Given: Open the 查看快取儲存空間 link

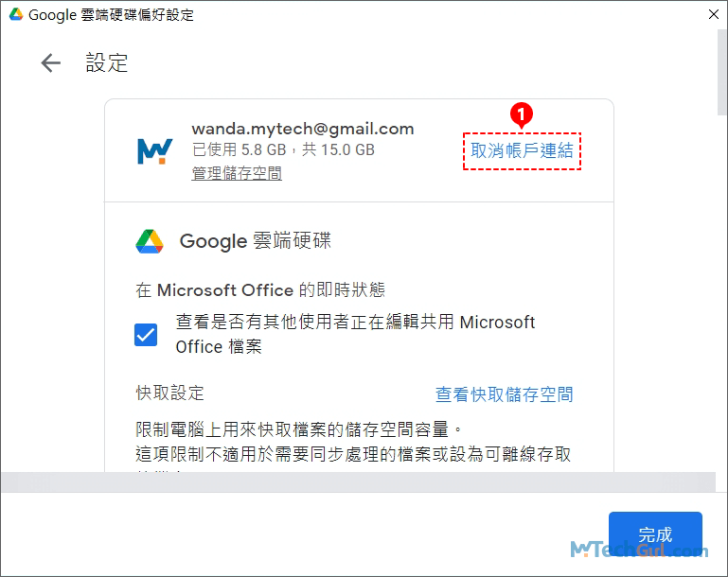Looking at the screenshot, I should click(505, 394).
